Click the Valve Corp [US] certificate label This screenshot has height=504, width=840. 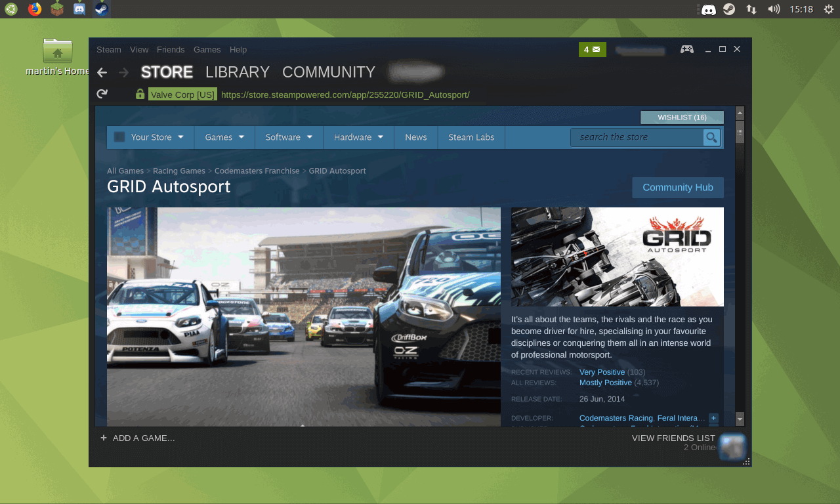[x=182, y=94]
